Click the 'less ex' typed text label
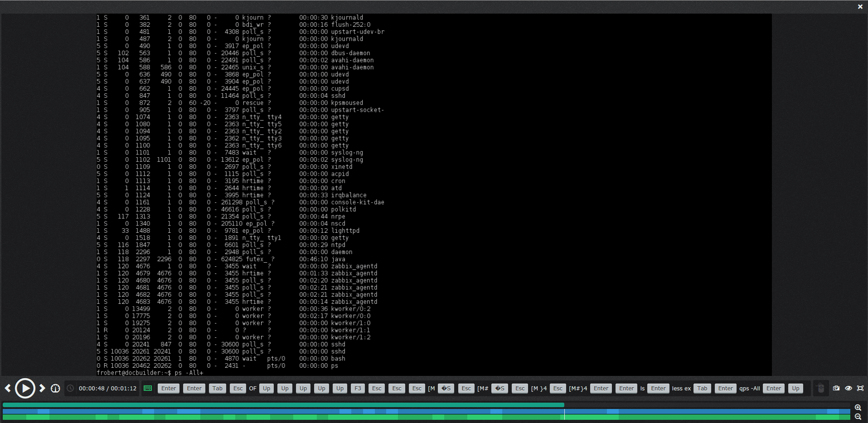The width and height of the screenshot is (868, 423). point(681,388)
